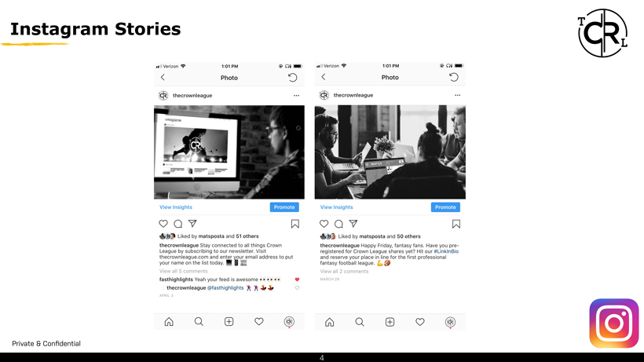This screenshot has width=644, height=362.
Task: Tap new post plus icon in left phone
Action: click(x=229, y=322)
